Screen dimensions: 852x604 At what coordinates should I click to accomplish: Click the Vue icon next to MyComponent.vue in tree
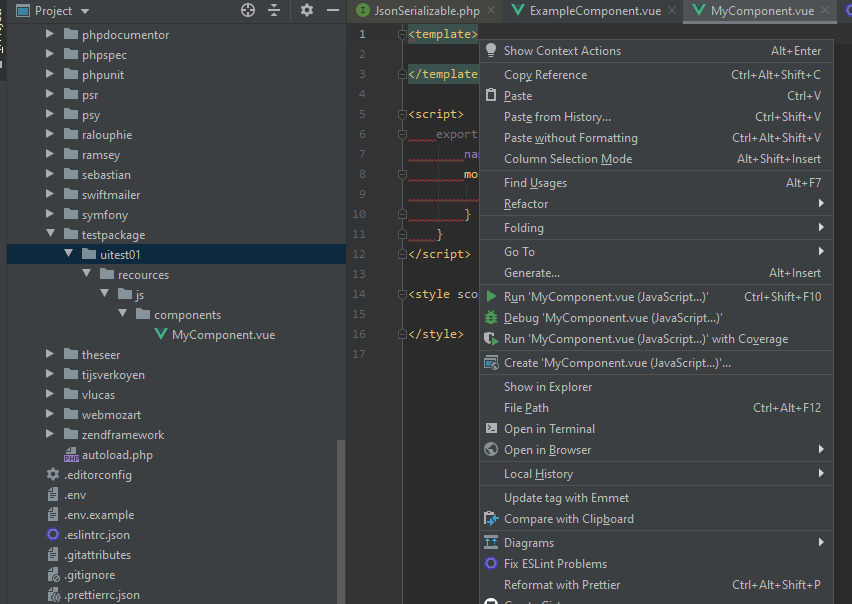click(161, 334)
